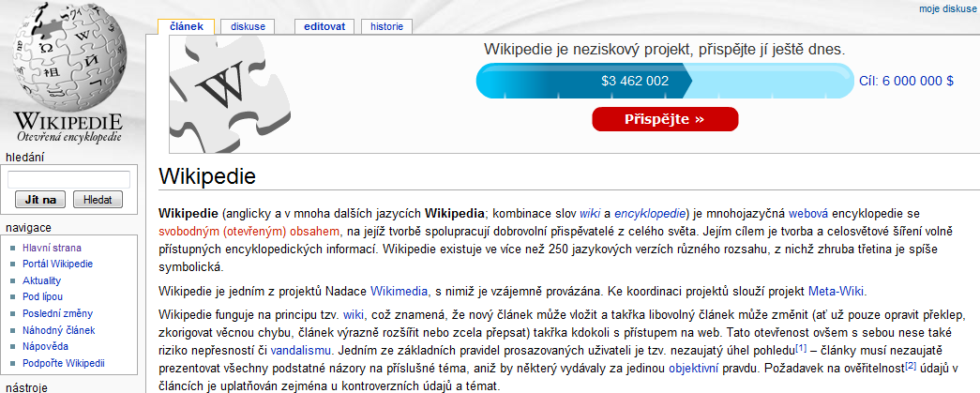The width and height of the screenshot is (980, 393).
Task: Click footnote reference [2]
Action: click(911, 366)
